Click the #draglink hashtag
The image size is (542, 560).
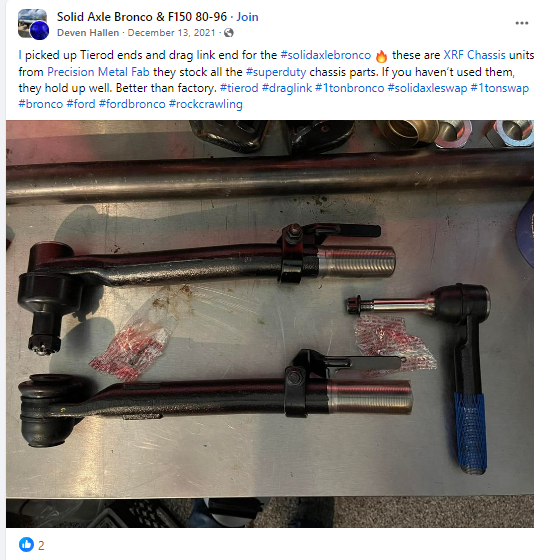coord(287,88)
